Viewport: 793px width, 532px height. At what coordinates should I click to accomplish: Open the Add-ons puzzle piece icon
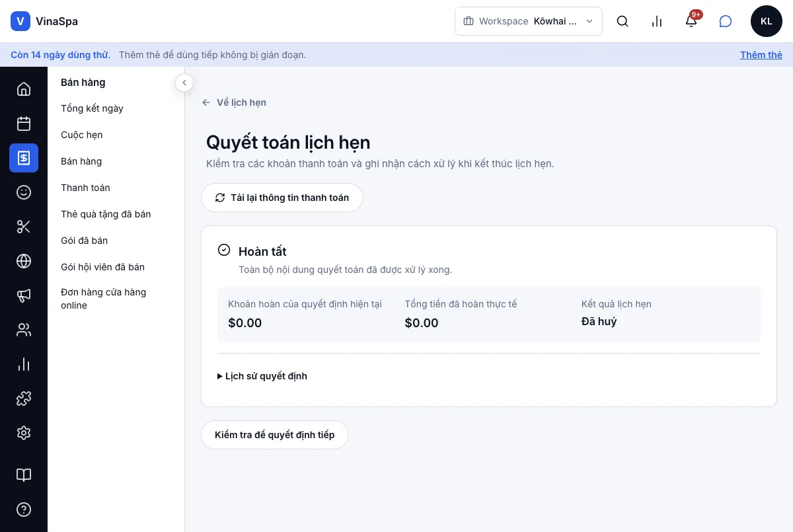pos(24,399)
